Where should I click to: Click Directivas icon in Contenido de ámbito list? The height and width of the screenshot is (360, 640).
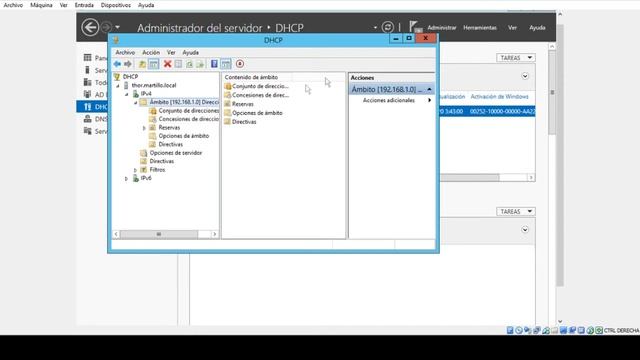coord(228,122)
